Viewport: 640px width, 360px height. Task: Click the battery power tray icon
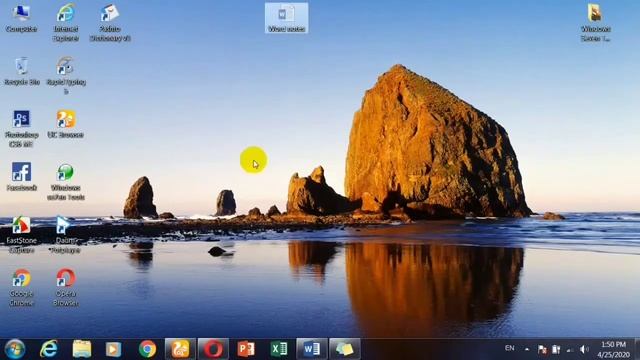pos(556,349)
